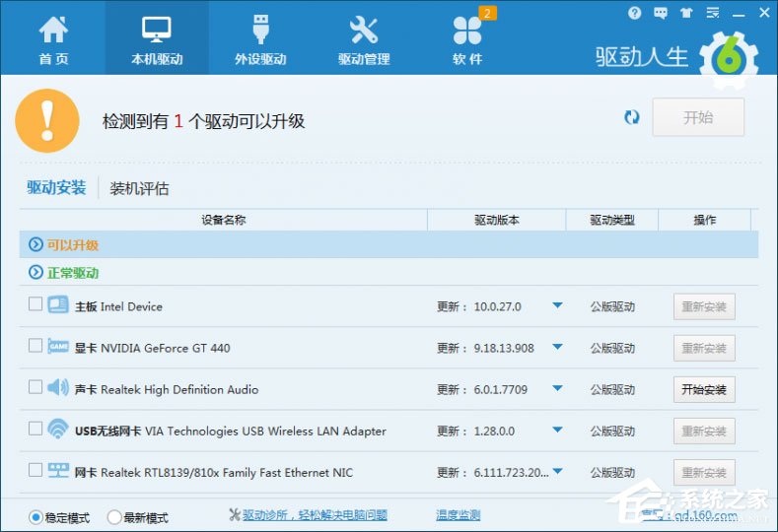Click 重新安装 for Realtek RTL8139 NIC
Viewport: 778px width, 532px height.
coord(704,473)
